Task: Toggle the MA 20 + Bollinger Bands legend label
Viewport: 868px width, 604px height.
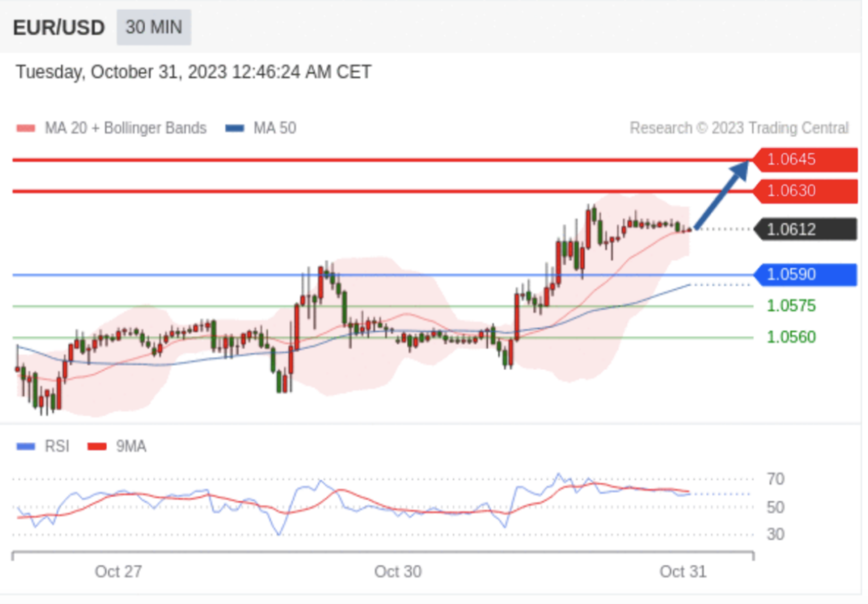Action: [x=125, y=128]
